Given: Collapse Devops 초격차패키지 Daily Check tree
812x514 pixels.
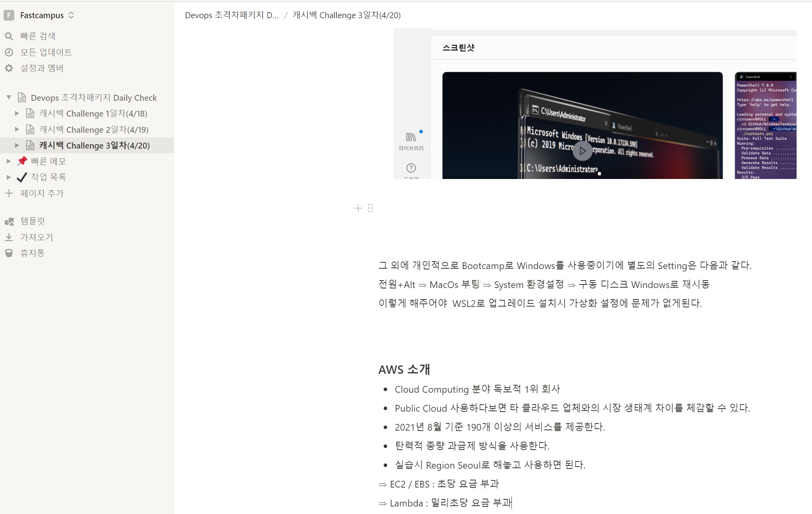Looking at the screenshot, I should click(x=9, y=97).
